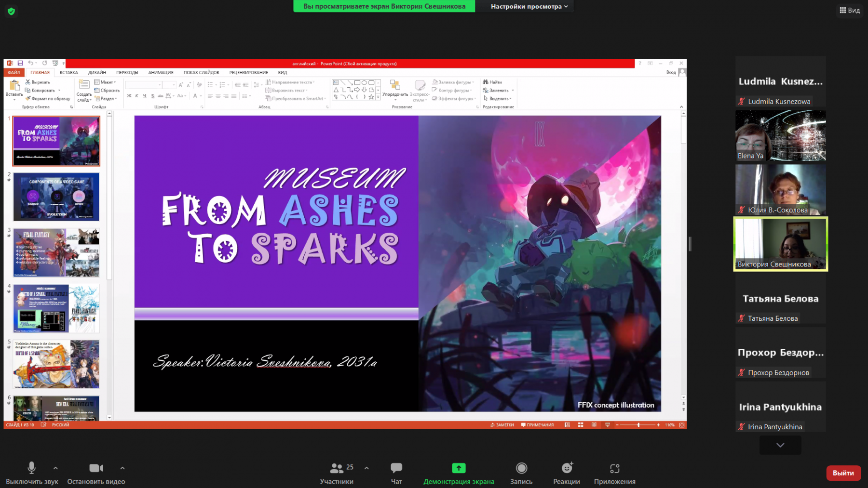Open Экспресс-стили quick styles

420,90
